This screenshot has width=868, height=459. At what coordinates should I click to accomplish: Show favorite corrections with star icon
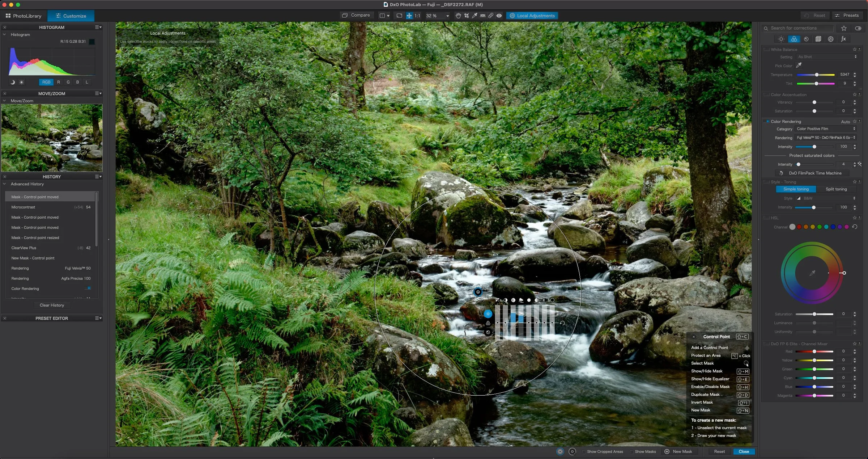coord(844,28)
